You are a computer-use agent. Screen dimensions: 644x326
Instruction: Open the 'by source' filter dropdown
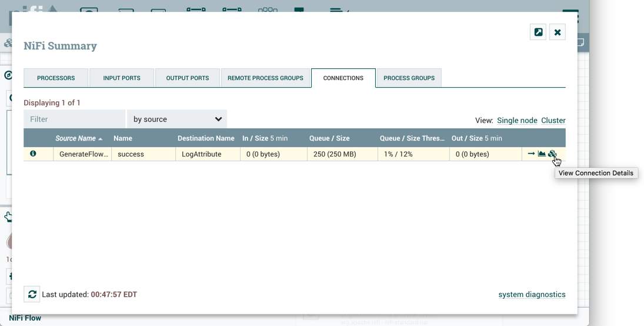click(177, 119)
